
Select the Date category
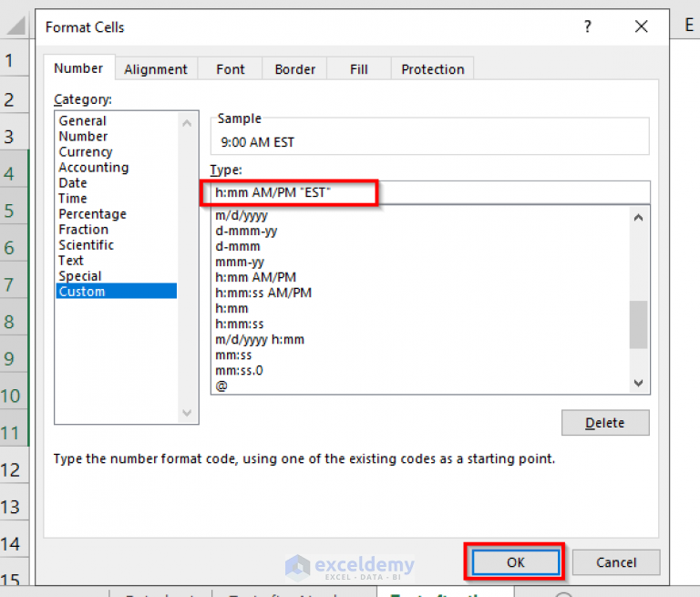coord(117,182)
